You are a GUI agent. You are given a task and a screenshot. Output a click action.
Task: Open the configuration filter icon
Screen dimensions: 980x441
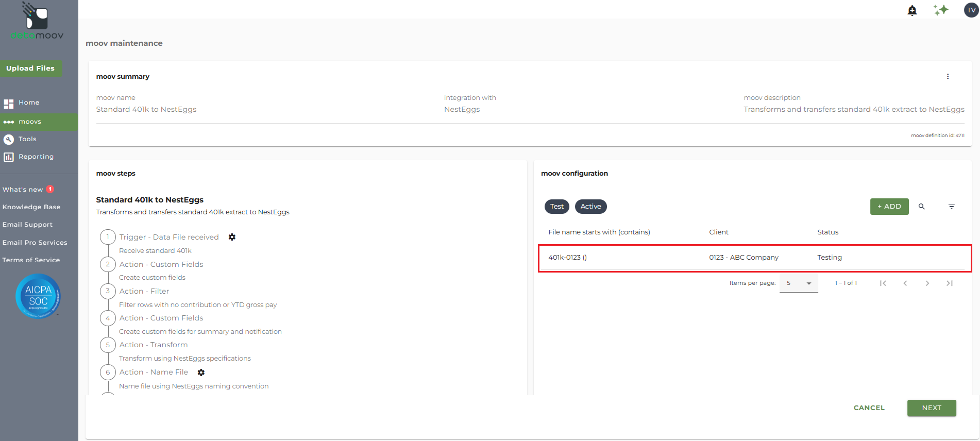952,207
